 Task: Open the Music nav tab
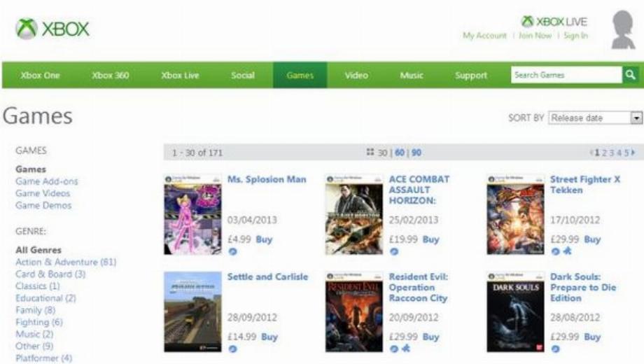tap(412, 75)
